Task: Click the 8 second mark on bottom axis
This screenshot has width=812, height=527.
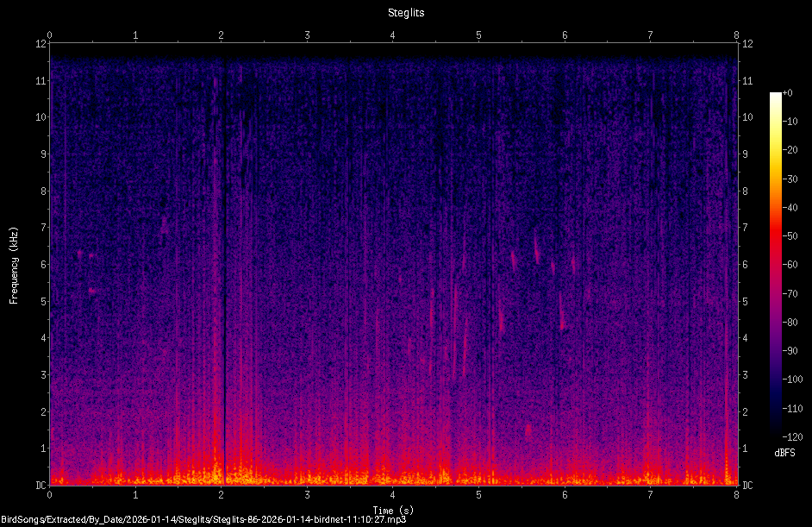Action: pyautogui.click(x=736, y=495)
